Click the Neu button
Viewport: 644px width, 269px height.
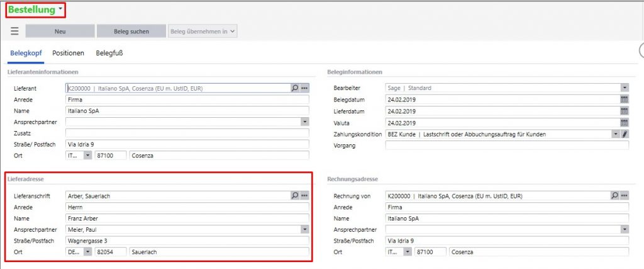[60, 31]
